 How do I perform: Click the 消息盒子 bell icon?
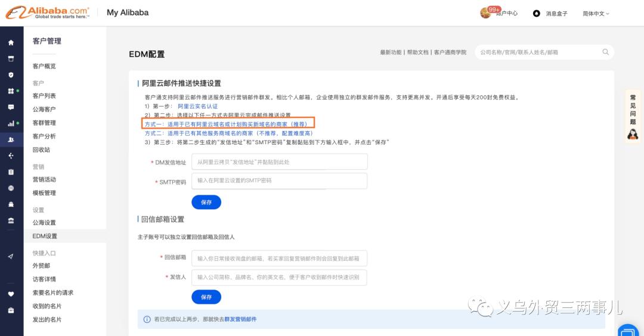point(537,14)
